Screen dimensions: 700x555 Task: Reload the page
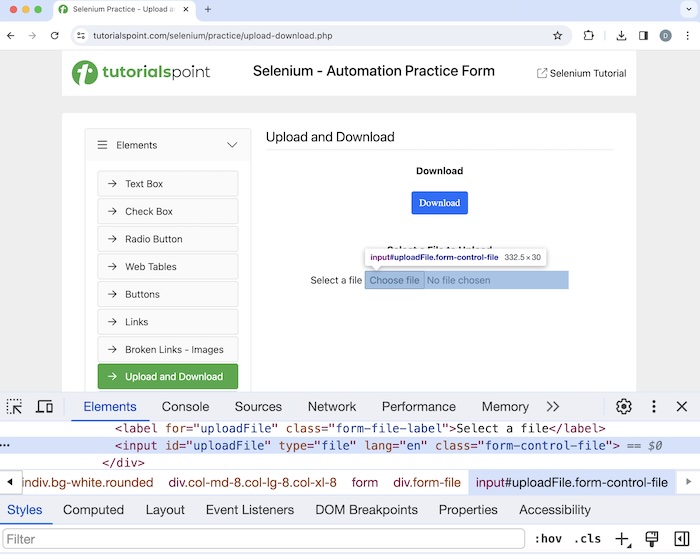point(55,35)
